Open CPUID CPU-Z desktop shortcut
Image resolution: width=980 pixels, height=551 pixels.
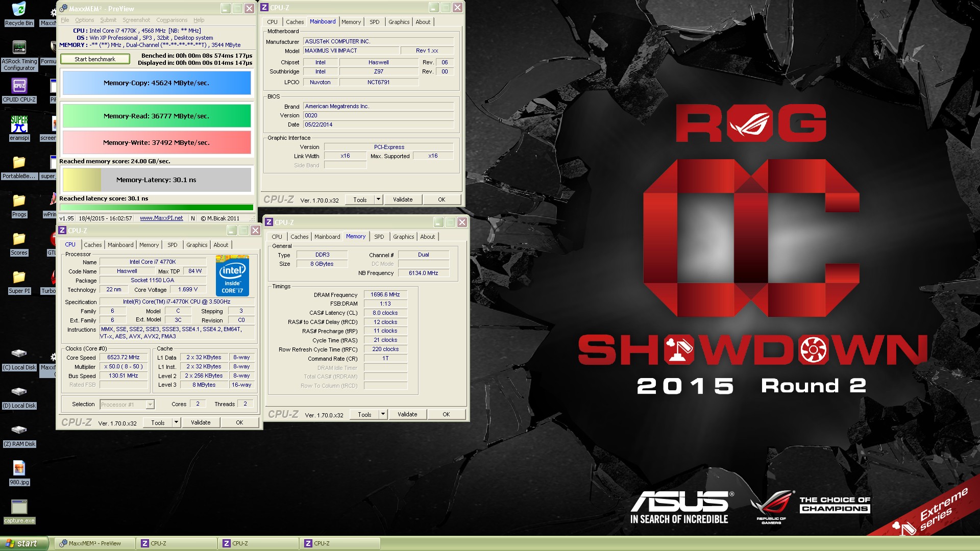pyautogui.click(x=19, y=90)
